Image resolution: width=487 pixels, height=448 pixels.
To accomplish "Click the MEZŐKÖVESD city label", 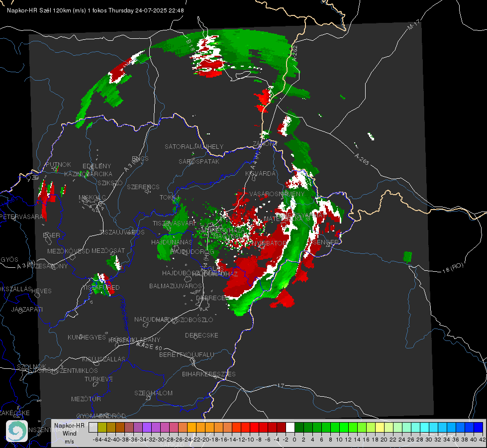I will click(x=69, y=251).
